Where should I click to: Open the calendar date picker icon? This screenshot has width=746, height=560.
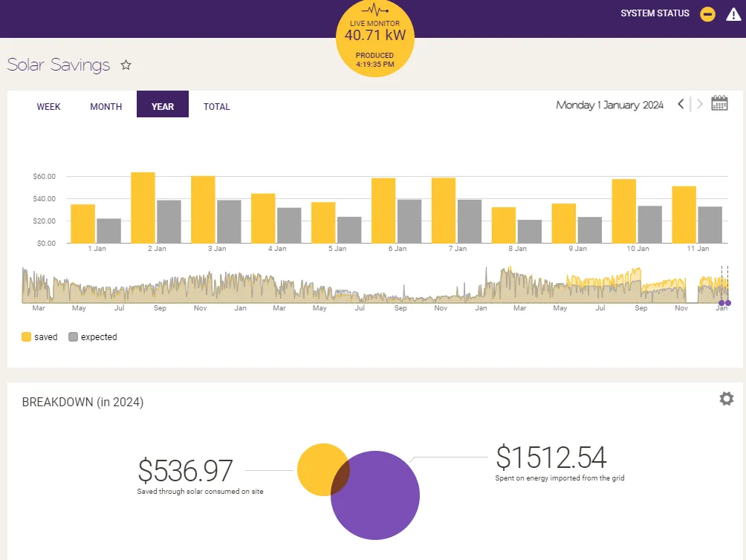719,104
